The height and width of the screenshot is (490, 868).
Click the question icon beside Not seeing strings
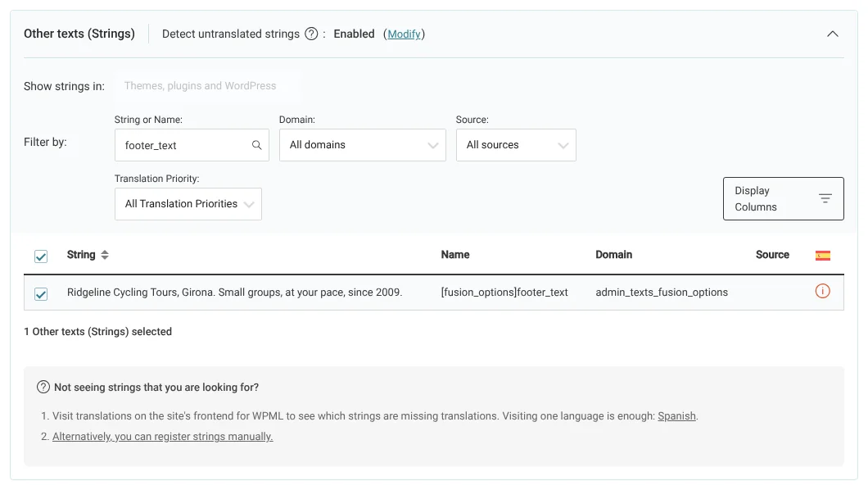pyautogui.click(x=43, y=387)
